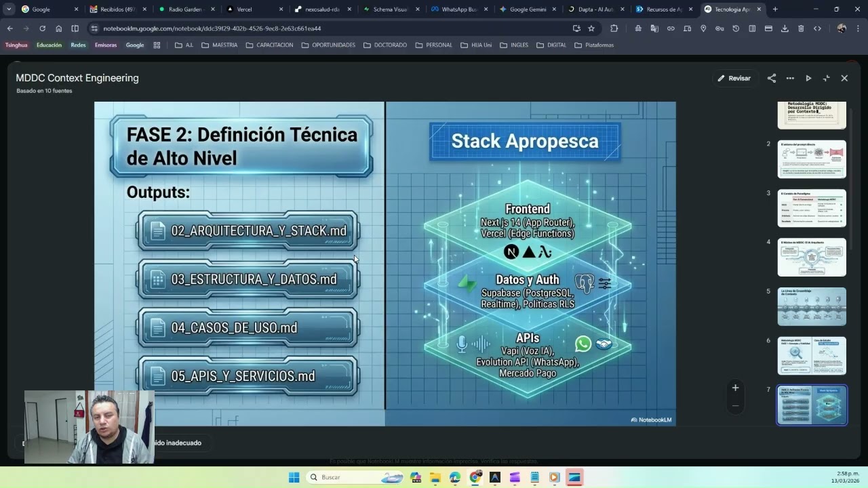
Task: Open the Revisar edit button
Action: pyautogui.click(x=734, y=78)
